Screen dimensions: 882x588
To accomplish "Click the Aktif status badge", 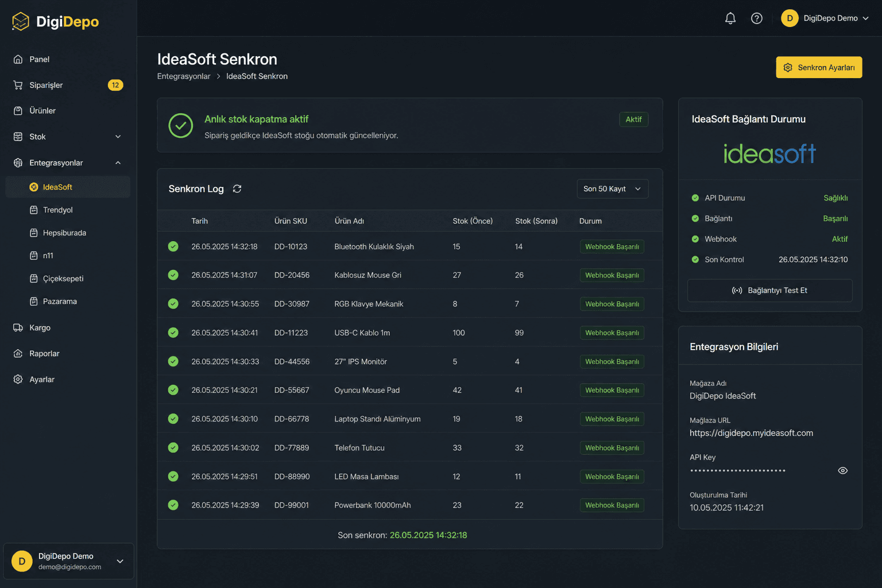I will [x=634, y=119].
